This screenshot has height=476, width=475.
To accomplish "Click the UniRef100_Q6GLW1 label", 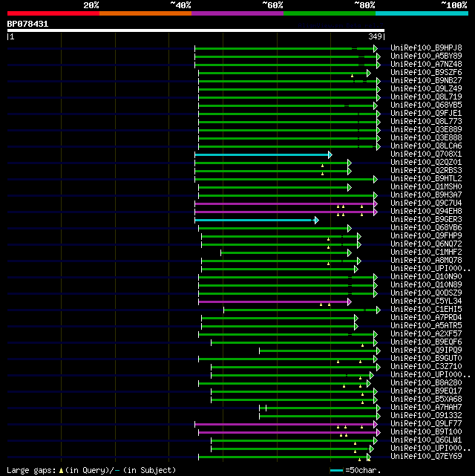I will (x=426, y=440).
